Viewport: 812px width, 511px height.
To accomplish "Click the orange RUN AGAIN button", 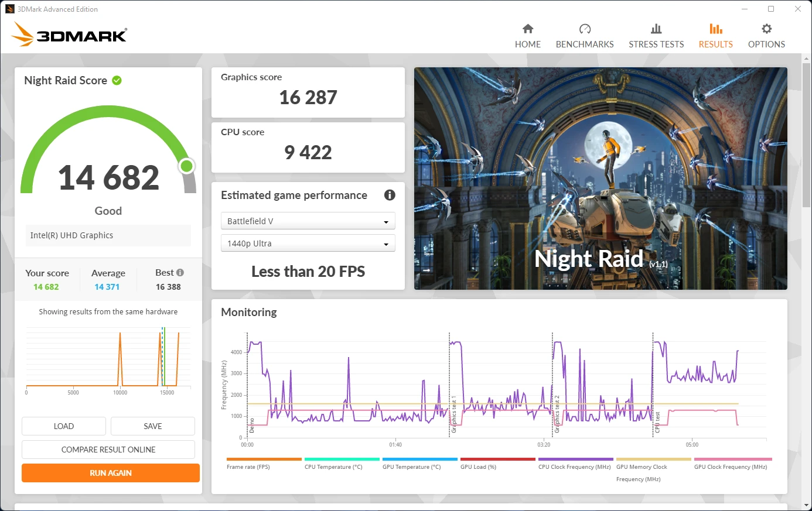I will click(x=111, y=473).
